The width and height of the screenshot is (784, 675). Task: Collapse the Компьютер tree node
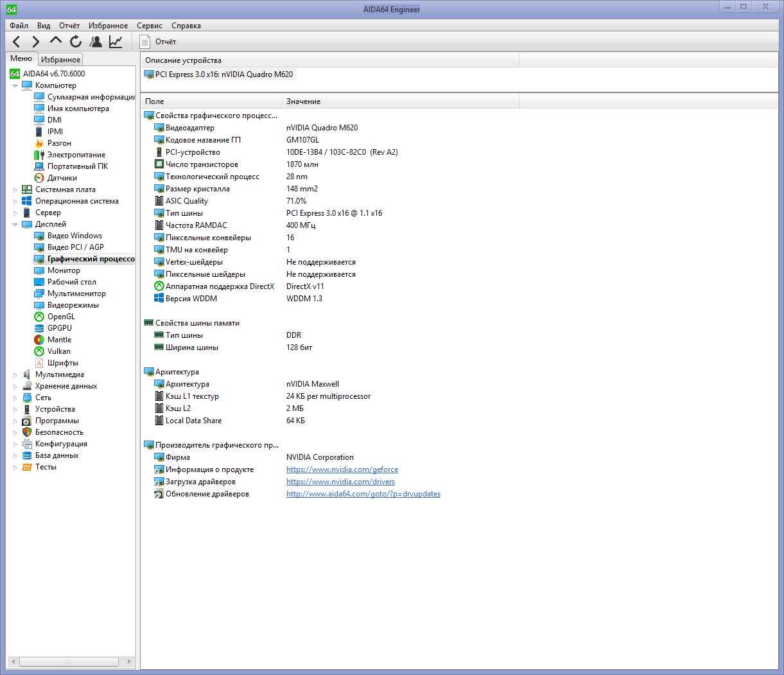15,85
